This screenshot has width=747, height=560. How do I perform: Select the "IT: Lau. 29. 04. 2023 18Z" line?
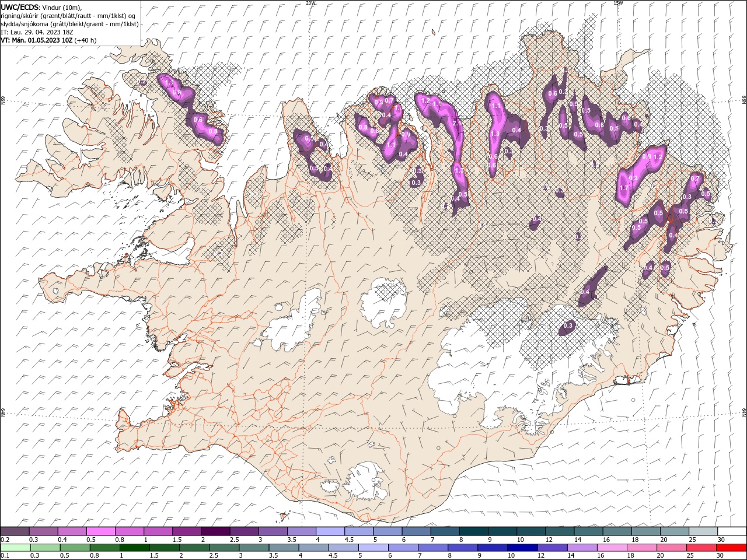pyautogui.click(x=36, y=32)
